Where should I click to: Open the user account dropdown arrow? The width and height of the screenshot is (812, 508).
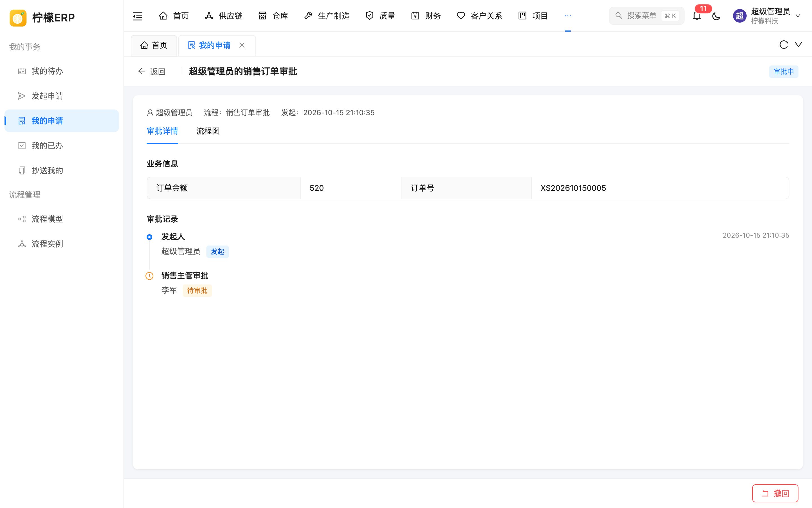pyautogui.click(x=798, y=16)
